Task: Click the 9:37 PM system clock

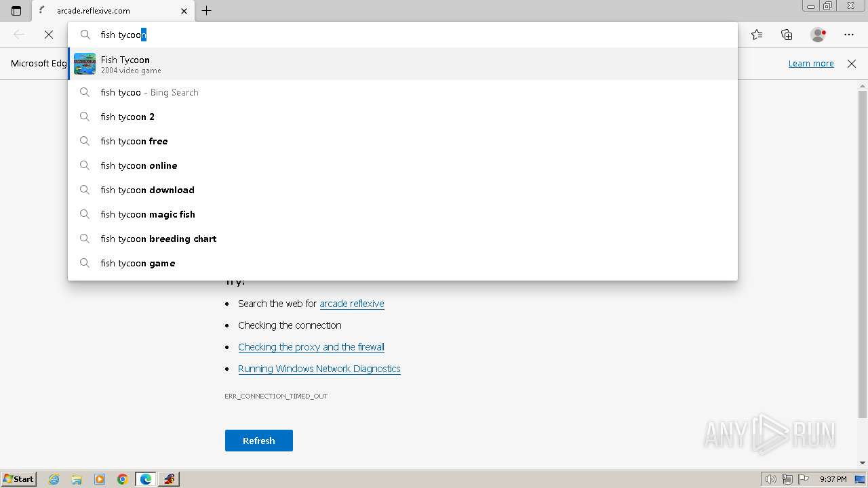Action: (x=833, y=479)
